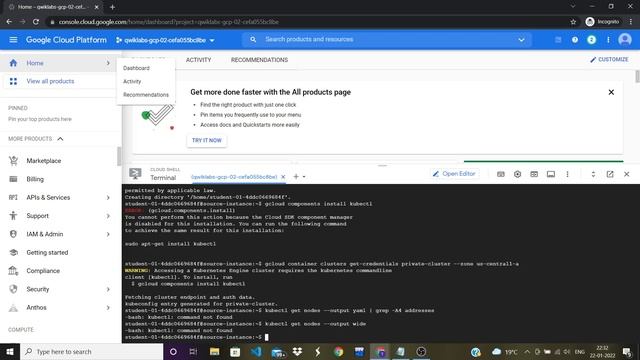Expand the IAM & Admin submenu chevron
Image resolution: width=640 pixels, height=360 pixels.
pos(108,234)
